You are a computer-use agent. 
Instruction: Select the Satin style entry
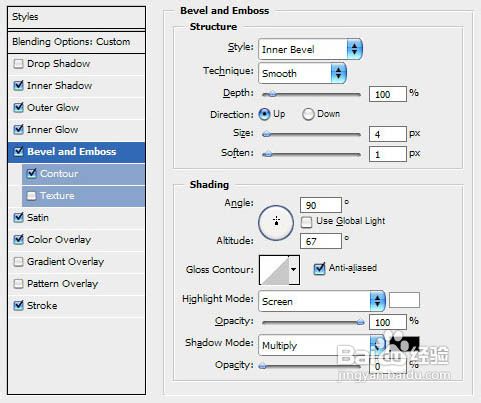76,218
